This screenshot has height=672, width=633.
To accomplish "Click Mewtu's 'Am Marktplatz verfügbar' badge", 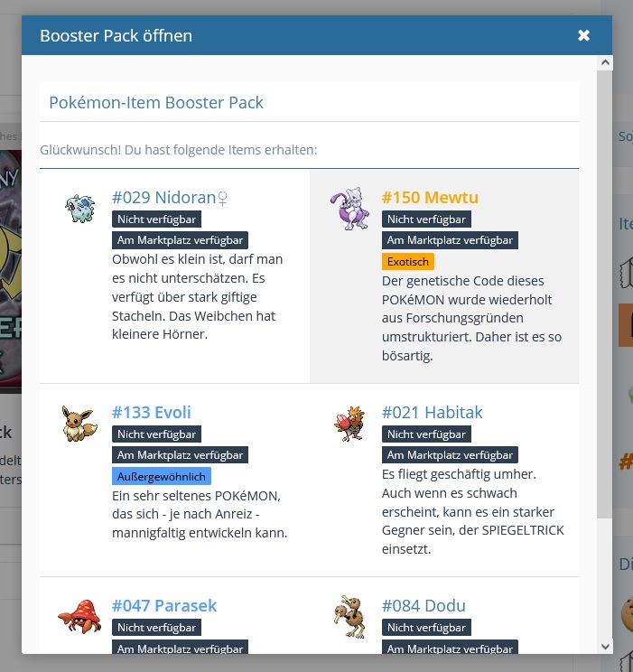I will tap(450, 240).
